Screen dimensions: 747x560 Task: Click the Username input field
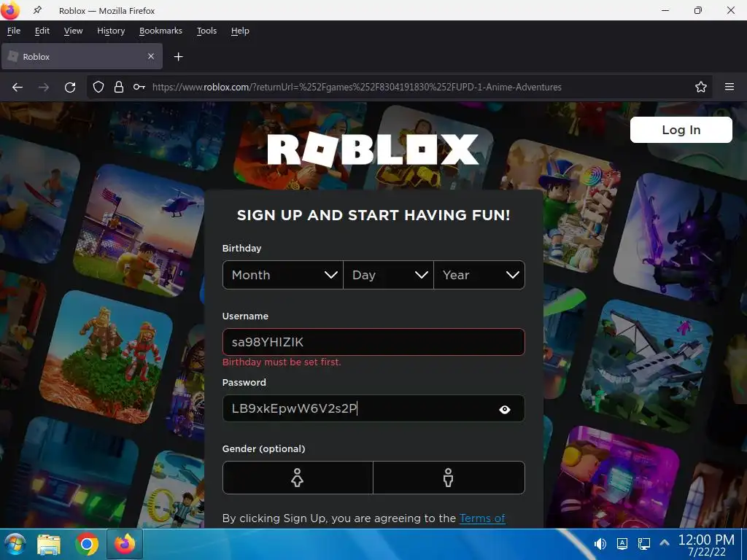coord(373,342)
